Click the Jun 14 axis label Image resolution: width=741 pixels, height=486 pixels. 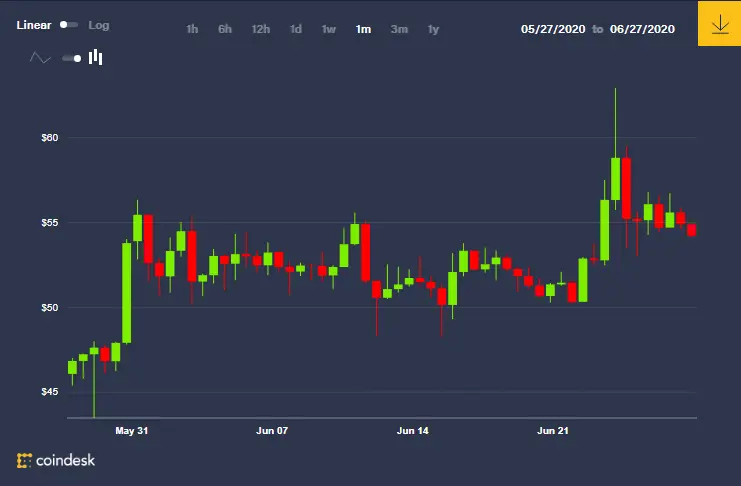[x=413, y=431]
